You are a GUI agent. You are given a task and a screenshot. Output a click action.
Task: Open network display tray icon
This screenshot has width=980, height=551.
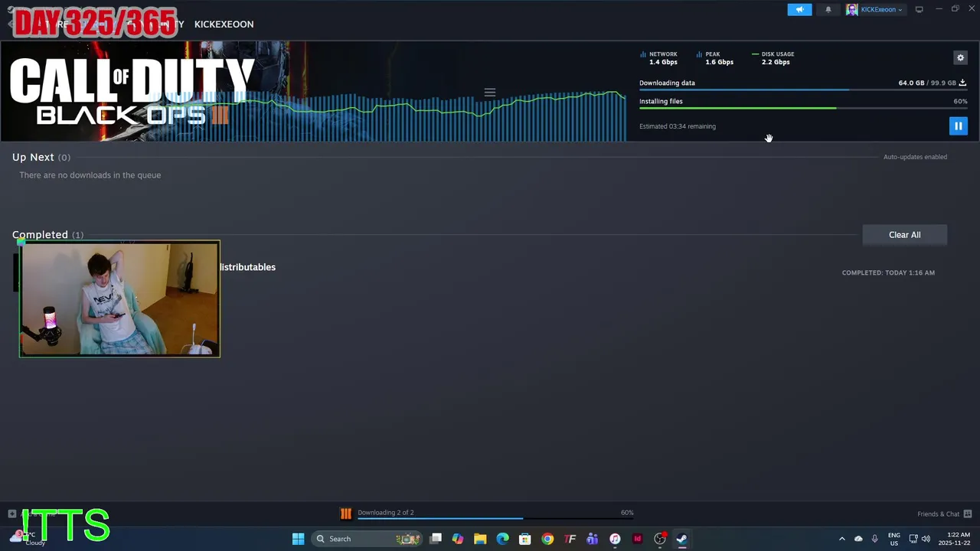(913, 539)
